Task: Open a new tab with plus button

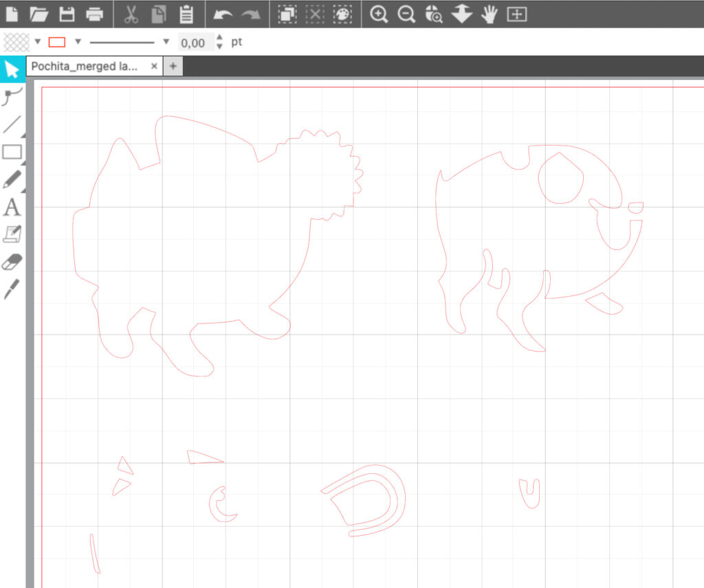Action: click(x=173, y=67)
